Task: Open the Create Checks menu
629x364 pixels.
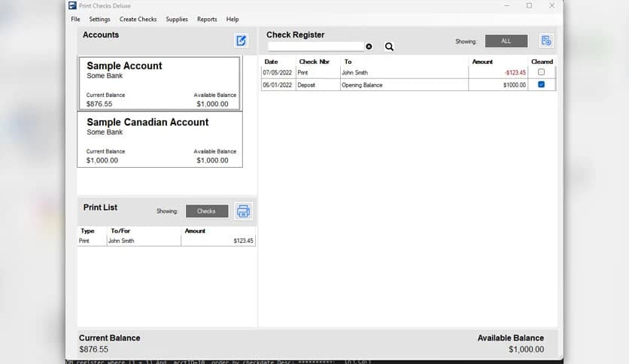Action: click(138, 20)
